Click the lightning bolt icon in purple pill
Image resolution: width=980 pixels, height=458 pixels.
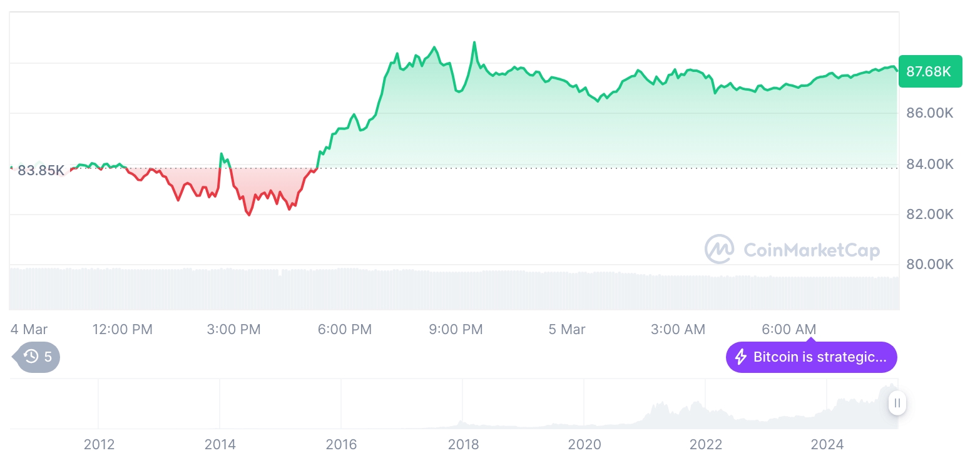pos(741,357)
